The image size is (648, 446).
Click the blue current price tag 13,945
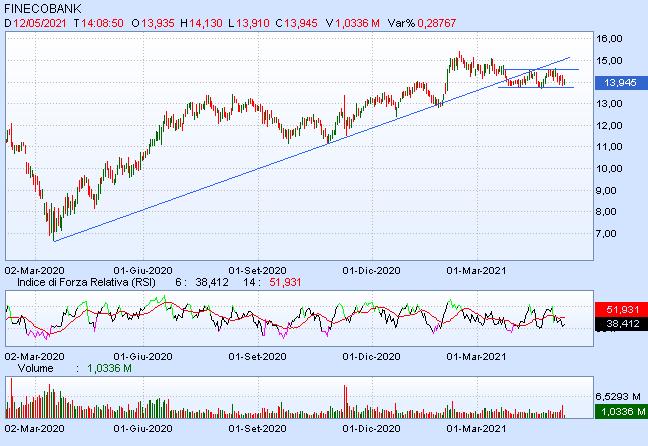[x=620, y=83]
